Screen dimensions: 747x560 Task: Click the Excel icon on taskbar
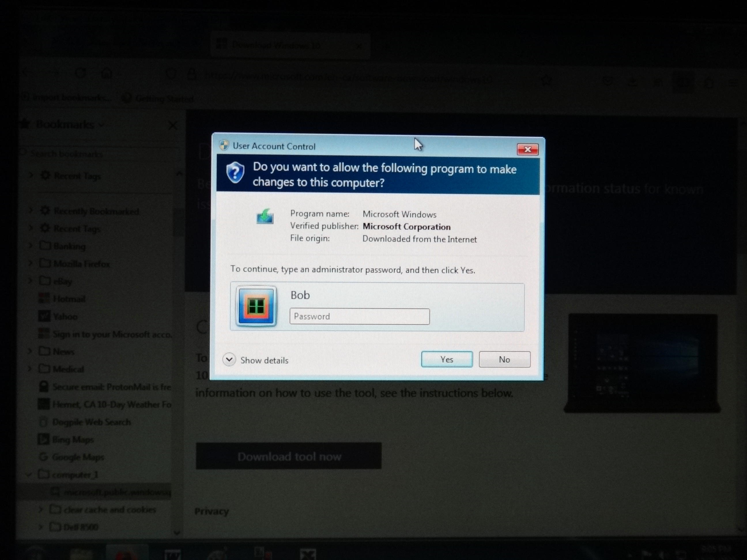[x=308, y=554]
